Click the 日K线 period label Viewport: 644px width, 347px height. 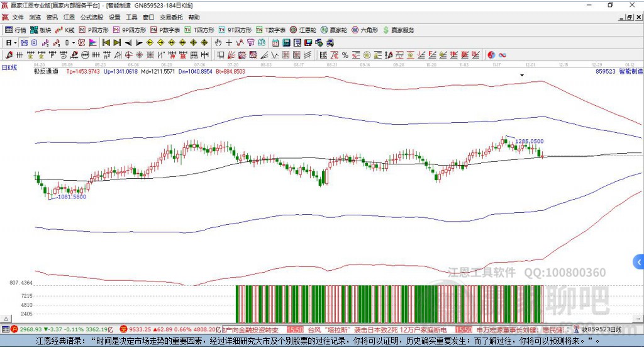tap(9, 67)
